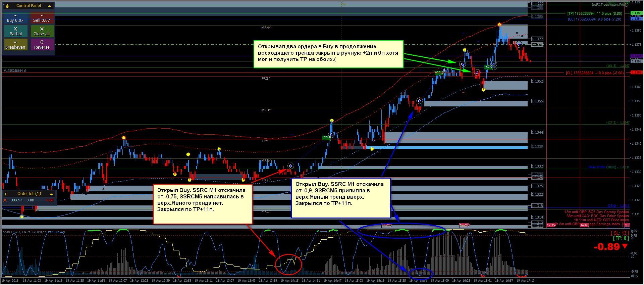
Task: Click the blue 1.1384 BE price tag
Action: pos(637,19)
